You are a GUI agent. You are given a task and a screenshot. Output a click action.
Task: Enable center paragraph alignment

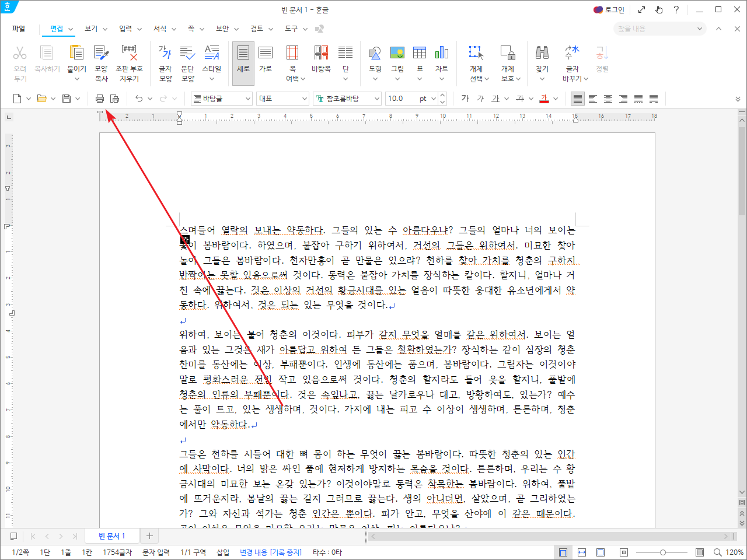(x=608, y=99)
